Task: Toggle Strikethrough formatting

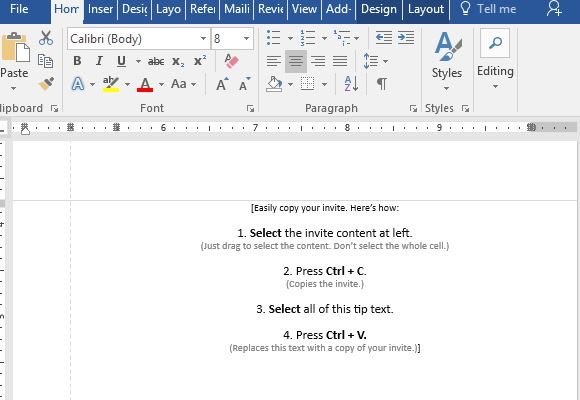Action: click(156, 61)
